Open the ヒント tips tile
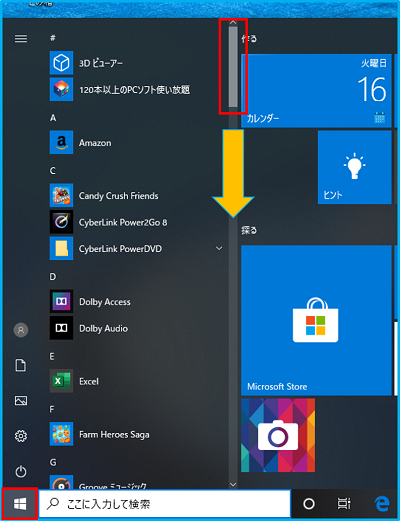400x521 pixels. (355, 167)
